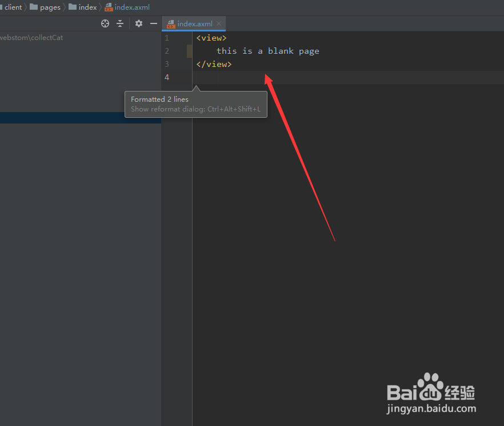Close the index.axml editor tab

pyautogui.click(x=219, y=24)
